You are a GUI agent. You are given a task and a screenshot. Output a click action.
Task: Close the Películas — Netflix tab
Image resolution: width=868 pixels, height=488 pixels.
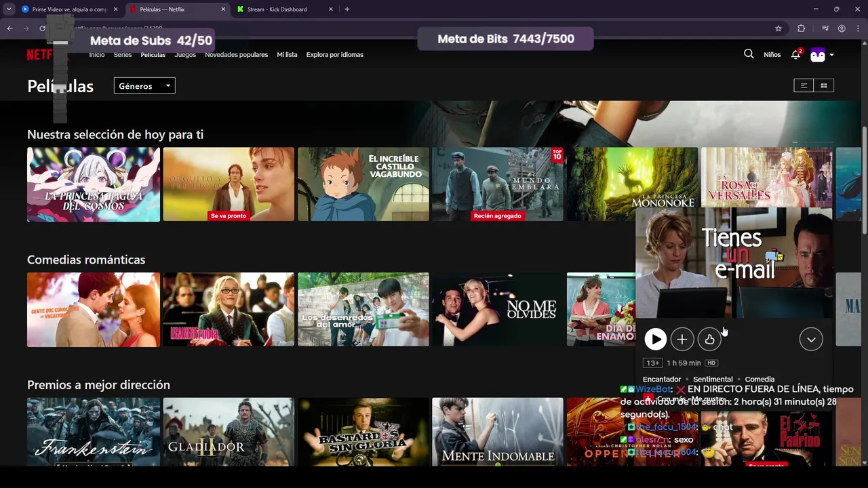click(x=223, y=9)
